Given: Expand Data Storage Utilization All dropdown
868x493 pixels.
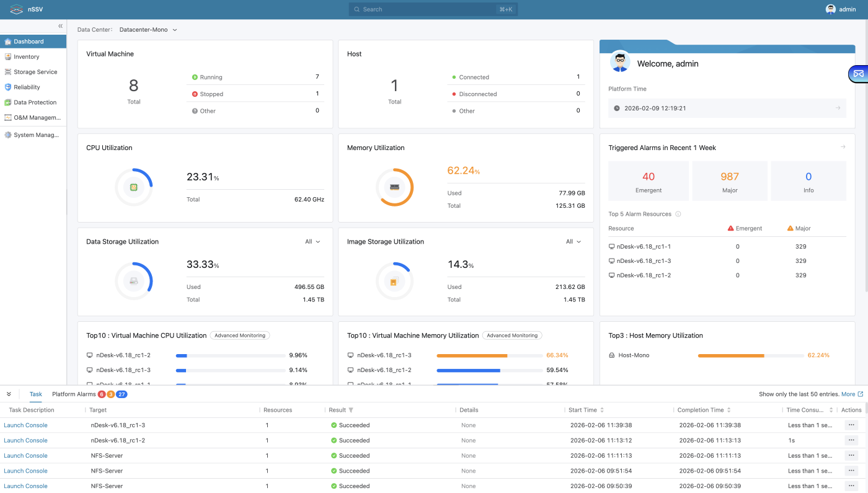Looking at the screenshot, I should pyautogui.click(x=312, y=242).
